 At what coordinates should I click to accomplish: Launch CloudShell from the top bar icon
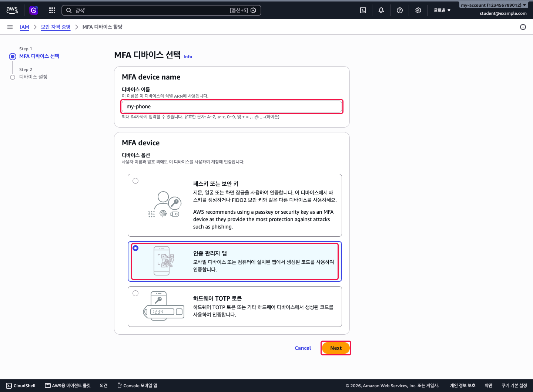[363, 10]
